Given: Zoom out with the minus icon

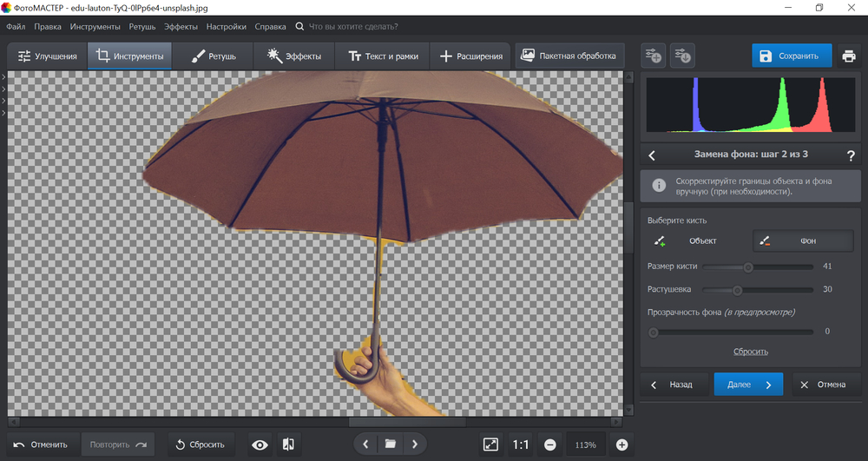Looking at the screenshot, I should [x=550, y=445].
